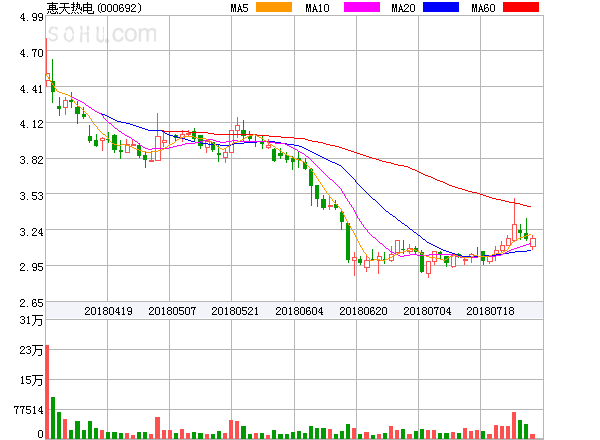600x440 pixels.
Task: Click the 20180704 date label
Action: coord(427,311)
